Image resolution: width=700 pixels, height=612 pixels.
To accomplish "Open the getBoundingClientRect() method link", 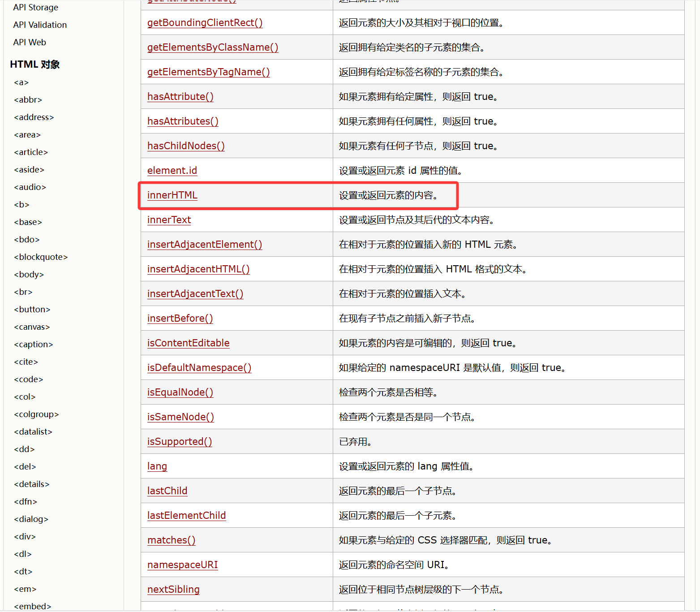I will 205,22.
